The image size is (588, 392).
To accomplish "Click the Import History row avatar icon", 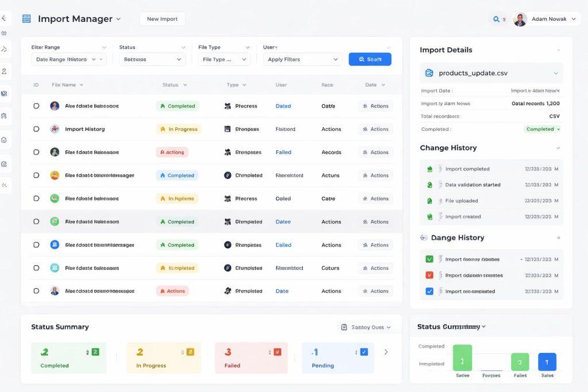I will click(x=55, y=129).
